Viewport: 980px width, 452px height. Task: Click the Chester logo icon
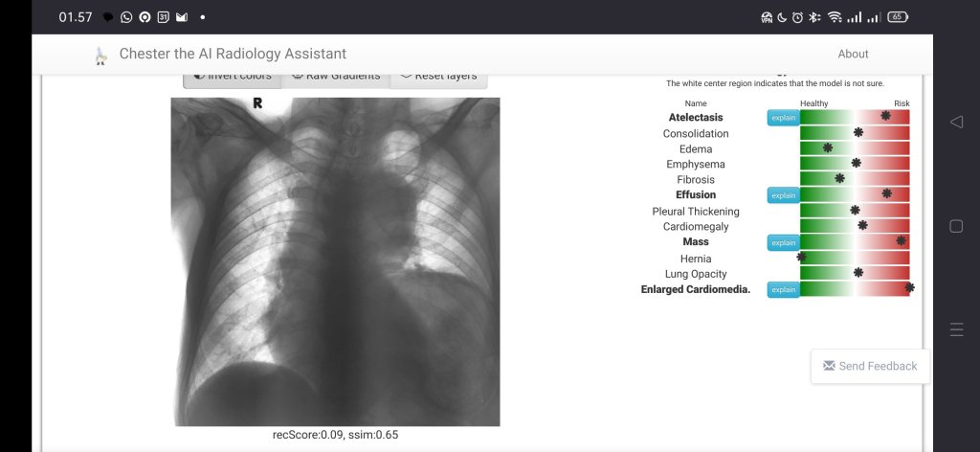point(100,56)
